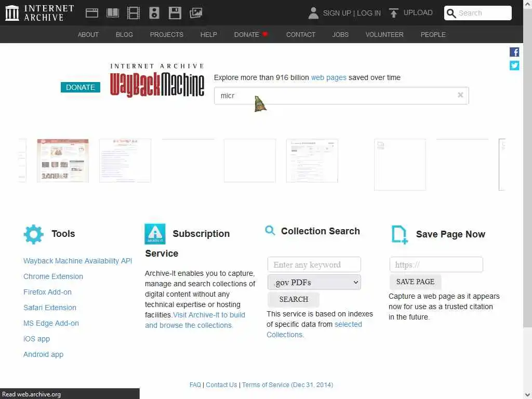Image resolution: width=532 pixels, height=399 pixels.
Task: Click the Enter any keyword field
Action: point(314,264)
